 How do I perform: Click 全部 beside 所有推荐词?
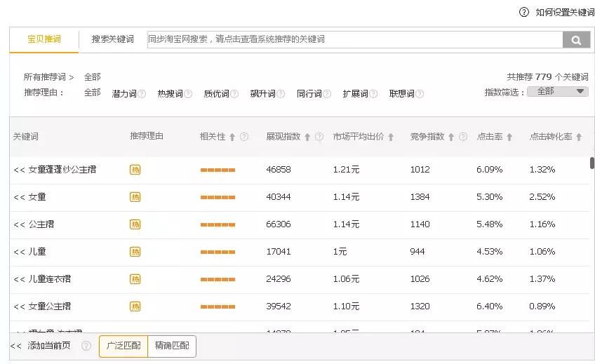[x=92, y=77]
